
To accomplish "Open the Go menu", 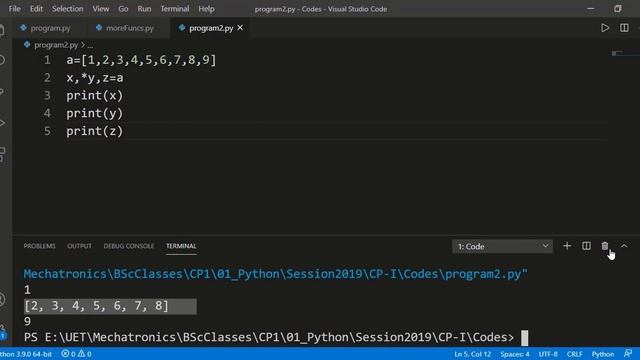I will pos(123,9).
